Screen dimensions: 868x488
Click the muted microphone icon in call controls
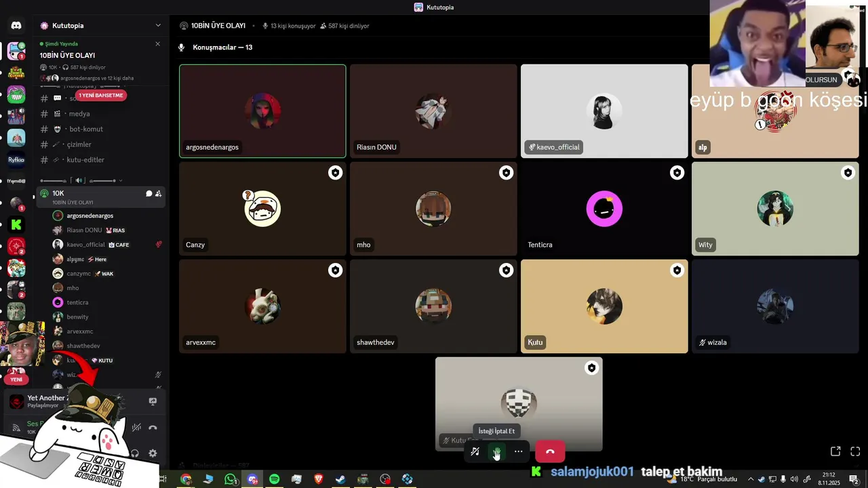pyautogui.click(x=475, y=451)
